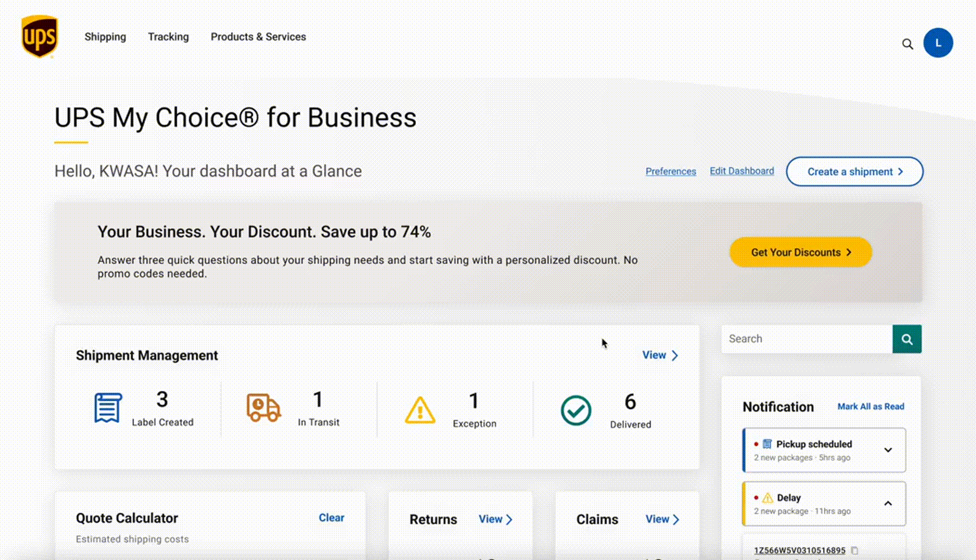Viewport: 976px width, 560px height.
Task: Click the Delay warning icon in notifications
Action: (768, 498)
